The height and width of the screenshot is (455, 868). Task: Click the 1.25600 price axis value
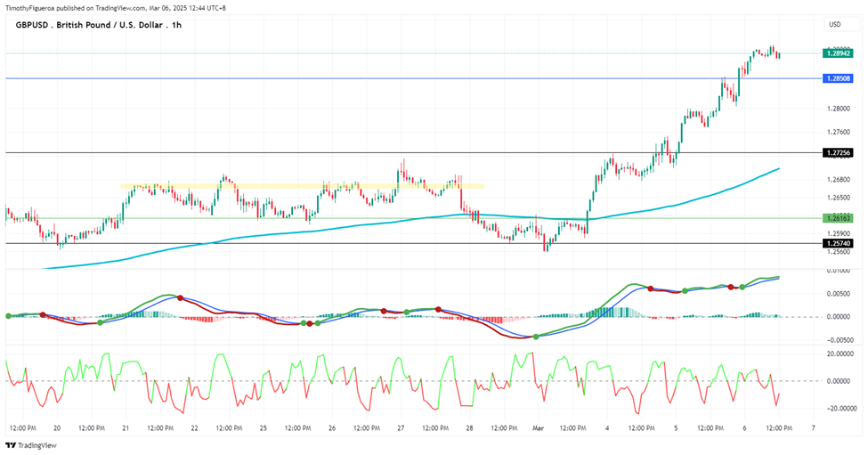[x=838, y=252]
